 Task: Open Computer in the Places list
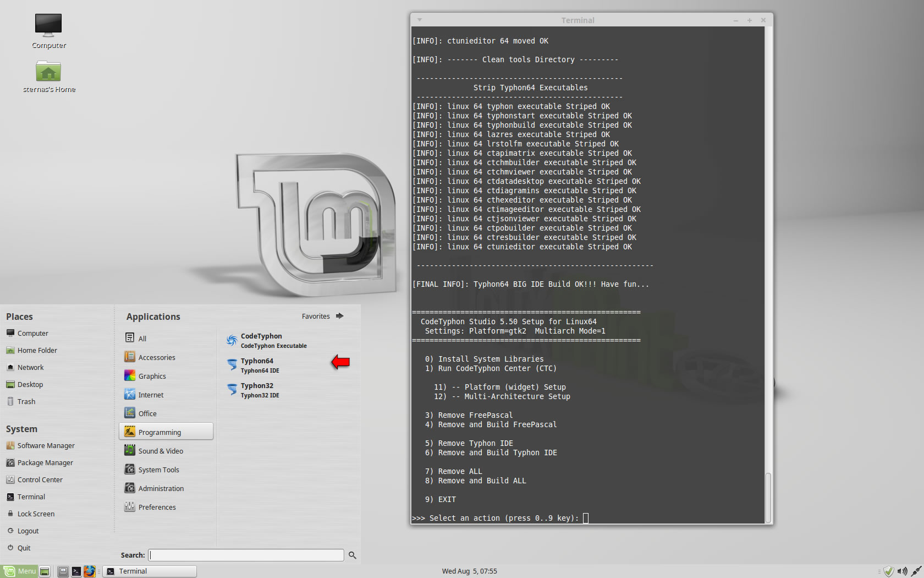(x=28, y=333)
